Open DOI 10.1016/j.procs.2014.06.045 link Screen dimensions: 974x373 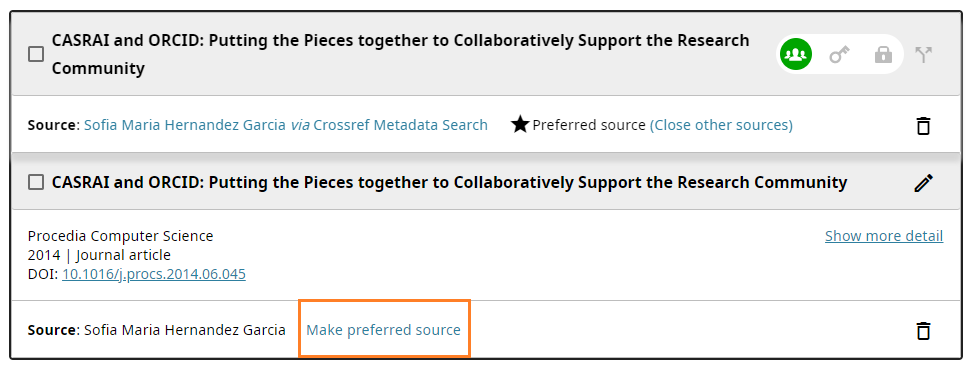(x=154, y=274)
